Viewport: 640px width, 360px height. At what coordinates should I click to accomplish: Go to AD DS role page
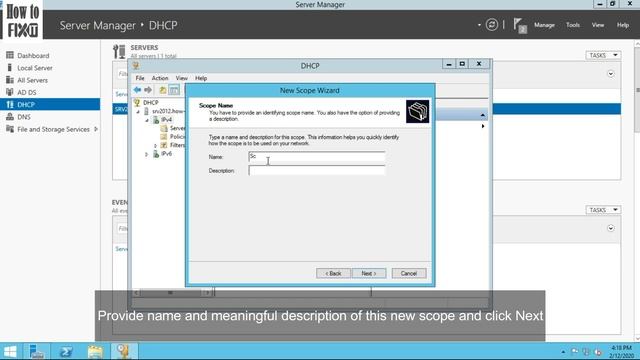(27, 92)
